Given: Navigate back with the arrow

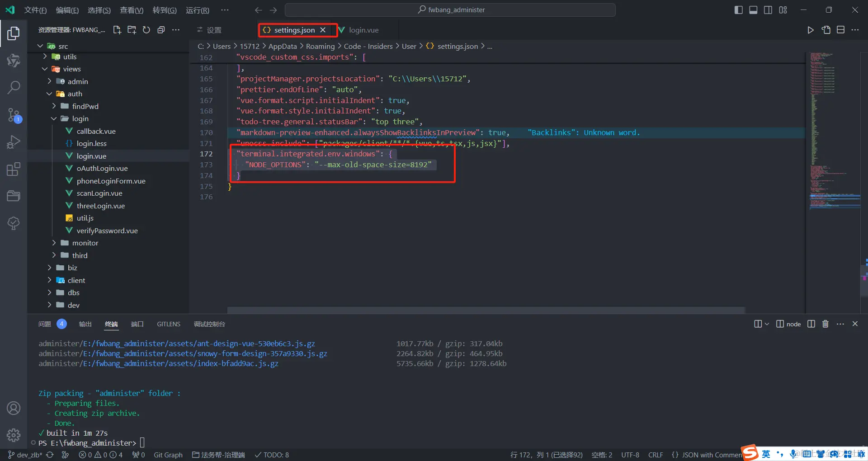Looking at the screenshot, I should (258, 10).
